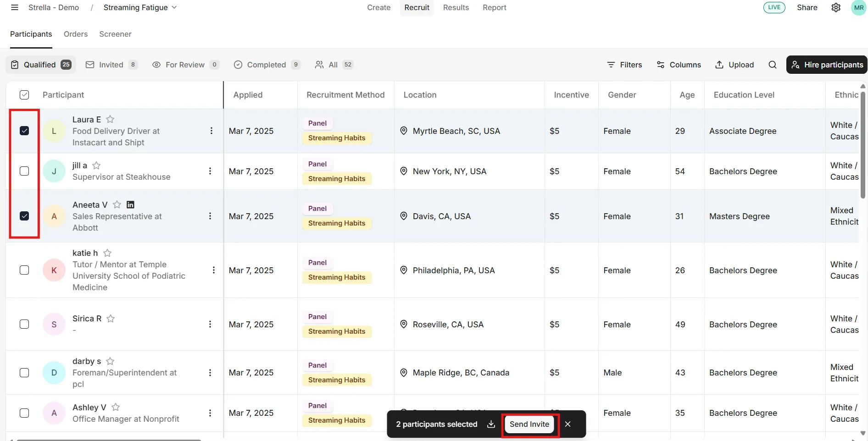Click the K avatar of katie h
This screenshot has height=441, width=868.
(x=54, y=270)
